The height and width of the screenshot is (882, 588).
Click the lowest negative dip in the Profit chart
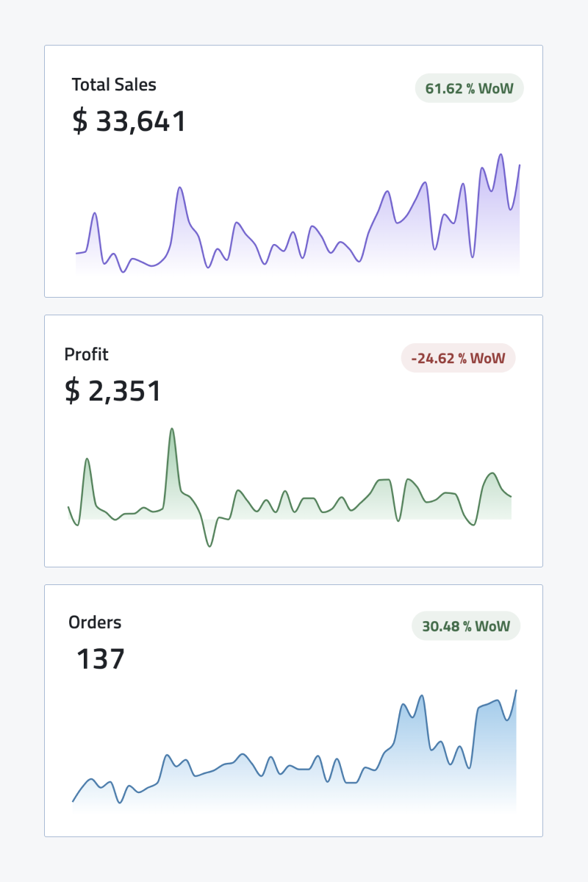tap(209, 545)
